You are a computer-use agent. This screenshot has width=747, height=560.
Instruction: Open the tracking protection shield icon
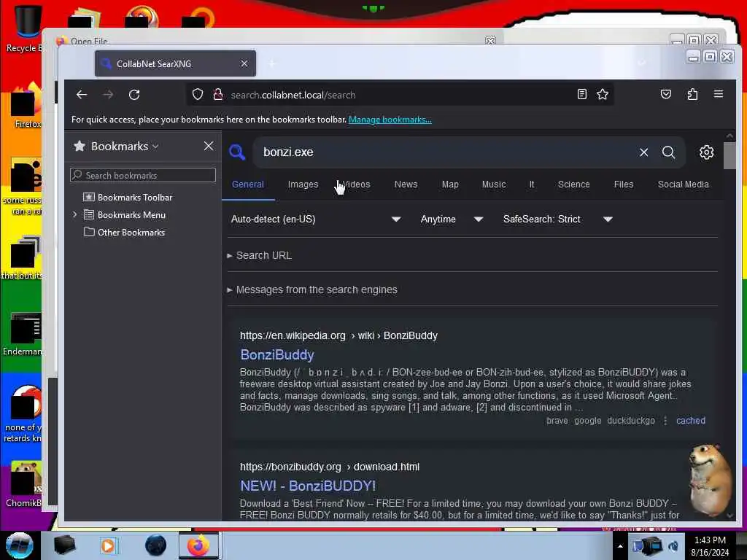(198, 95)
